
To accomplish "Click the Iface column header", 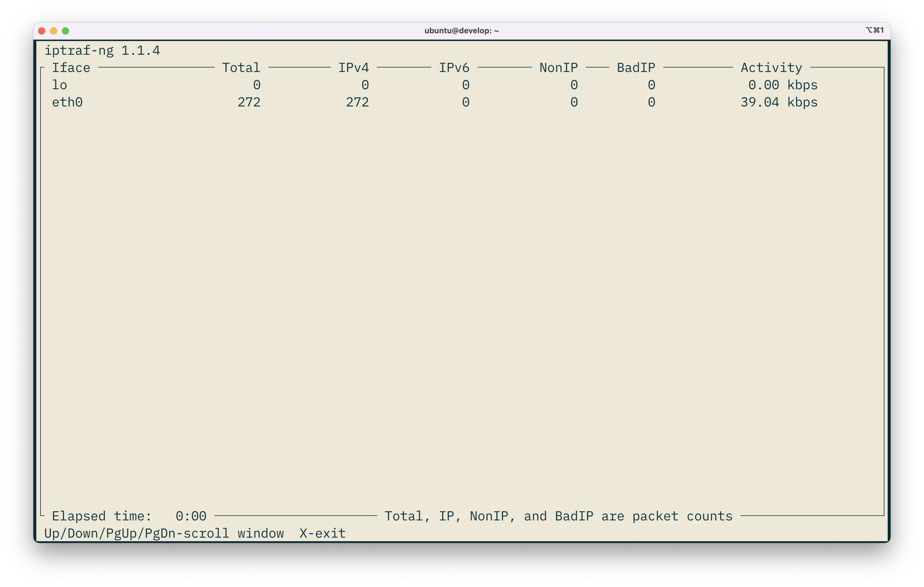I will 71,68.
